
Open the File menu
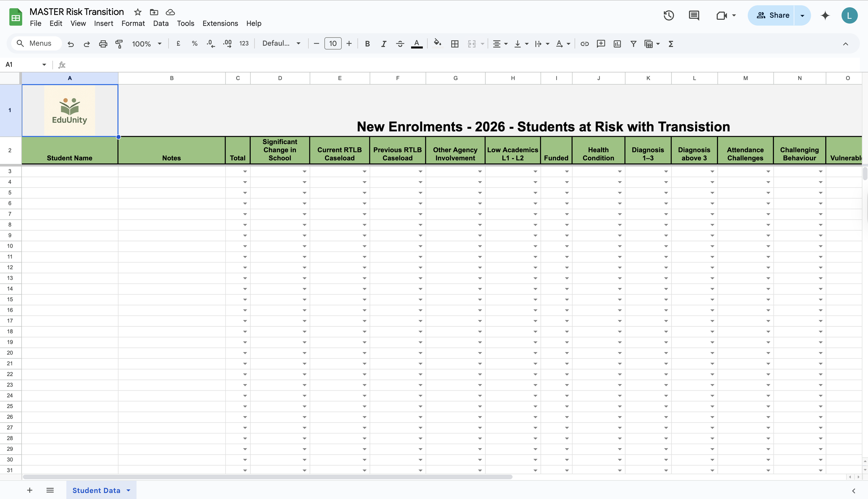pyautogui.click(x=35, y=23)
